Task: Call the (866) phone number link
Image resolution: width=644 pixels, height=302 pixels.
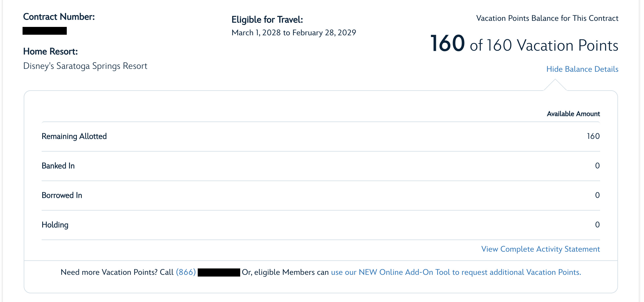Action: (186, 272)
